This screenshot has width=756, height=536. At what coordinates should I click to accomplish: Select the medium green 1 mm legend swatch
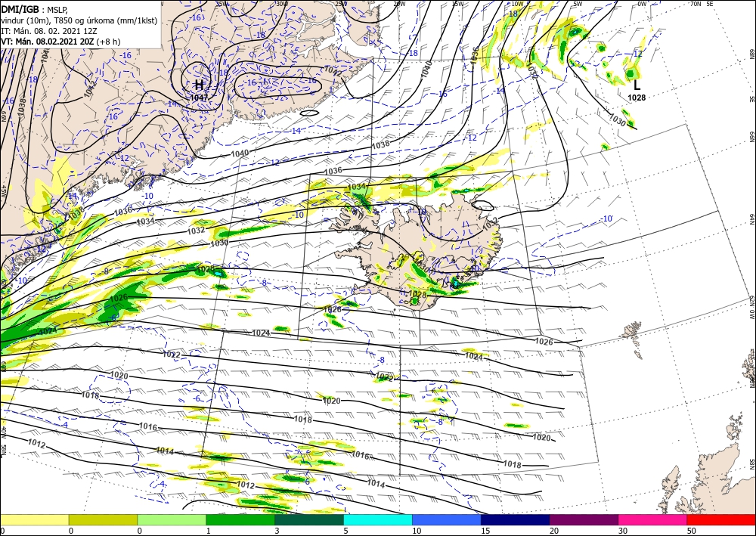coord(240,519)
